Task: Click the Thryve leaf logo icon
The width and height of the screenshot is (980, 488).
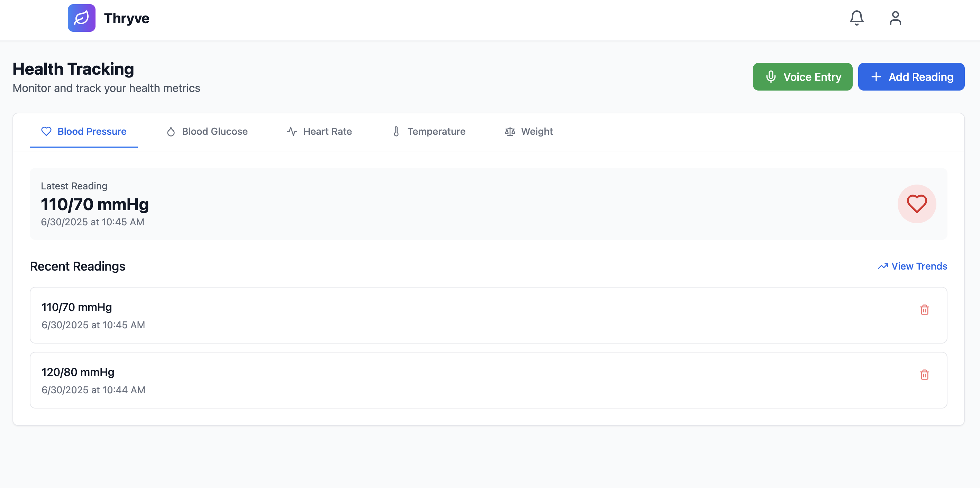Action: (81, 18)
